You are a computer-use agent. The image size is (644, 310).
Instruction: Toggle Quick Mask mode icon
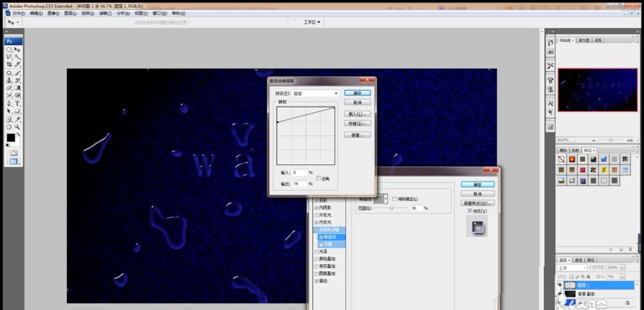(14, 153)
